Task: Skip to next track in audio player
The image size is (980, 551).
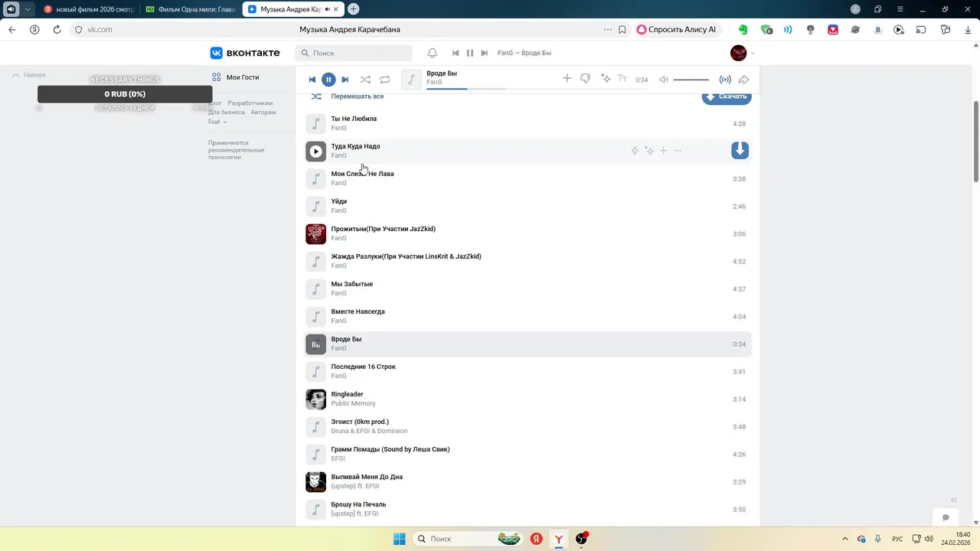Action: click(x=345, y=80)
